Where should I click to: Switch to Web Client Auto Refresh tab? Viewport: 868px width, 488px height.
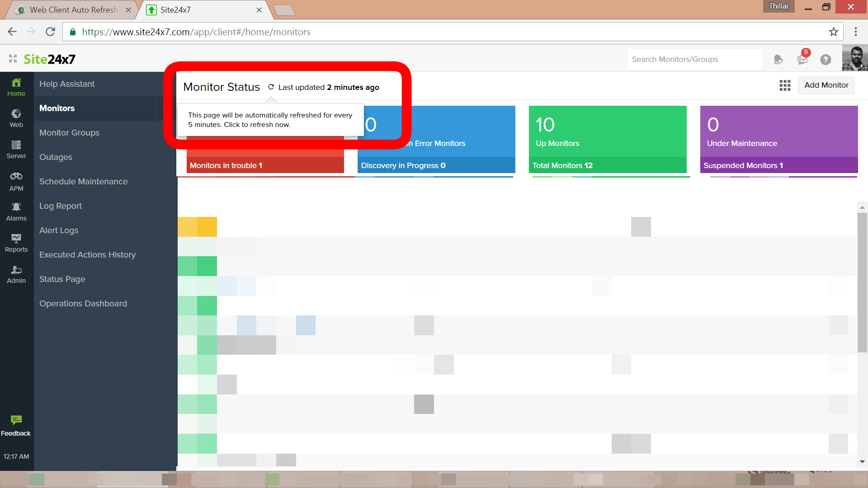pos(73,9)
